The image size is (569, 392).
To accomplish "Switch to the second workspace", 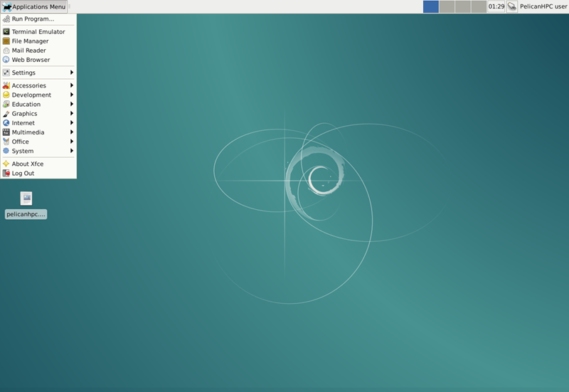I will click(447, 6).
